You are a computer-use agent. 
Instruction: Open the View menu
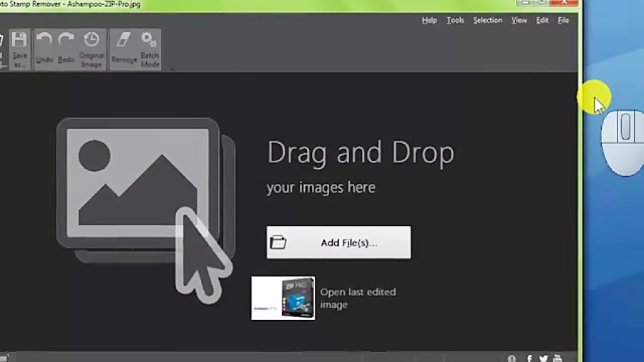(519, 21)
